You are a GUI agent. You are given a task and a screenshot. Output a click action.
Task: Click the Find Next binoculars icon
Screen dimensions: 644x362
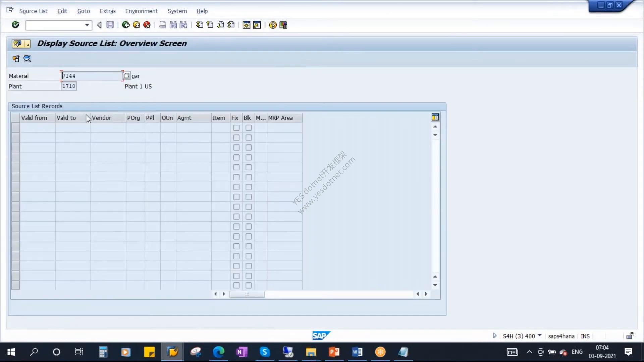coord(183,25)
